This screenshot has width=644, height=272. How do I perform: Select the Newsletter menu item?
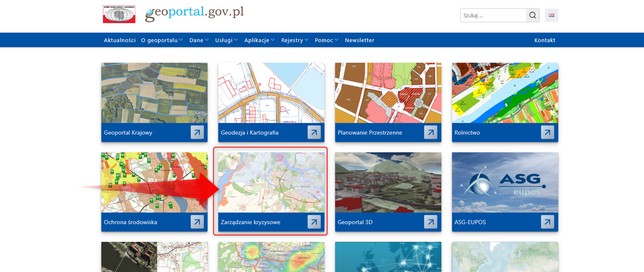click(x=359, y=40)
